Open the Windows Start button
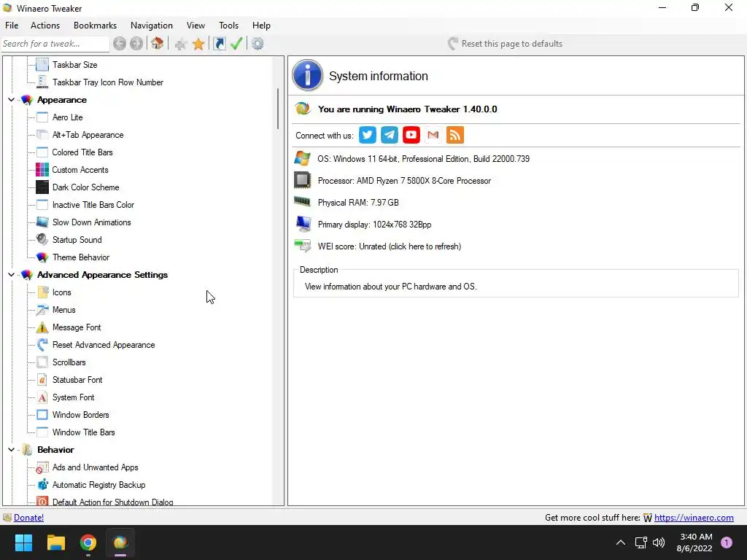The image size is (747, 560). (23, 542)
